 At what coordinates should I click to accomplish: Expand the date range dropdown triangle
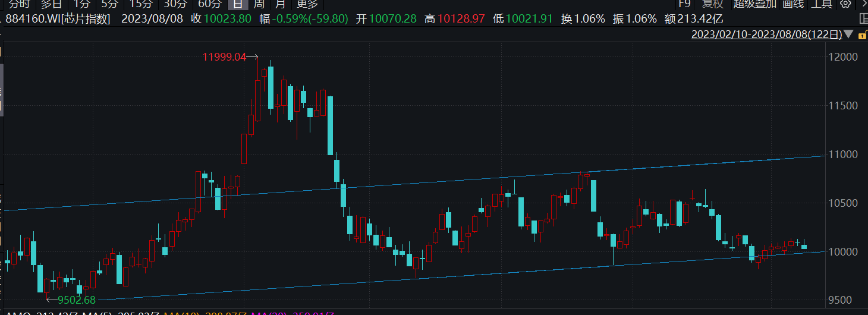[x=848, y=34]
